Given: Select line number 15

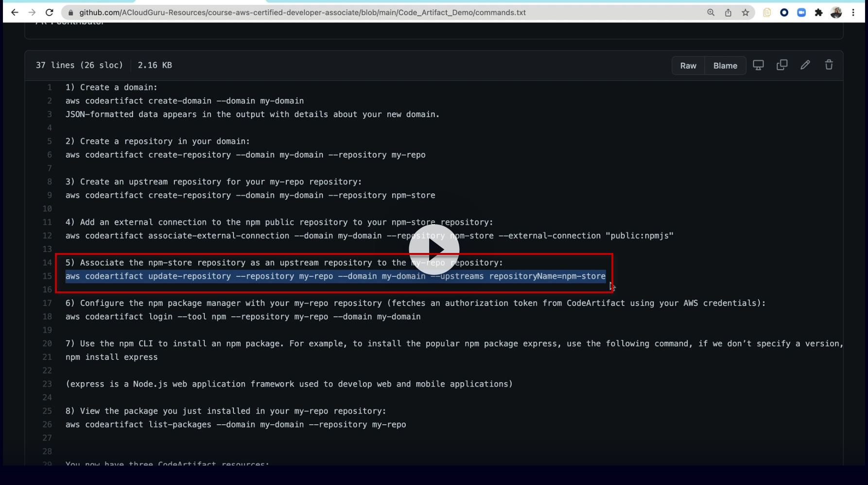Looking at the screenshot, I should [x=47, y=276].
